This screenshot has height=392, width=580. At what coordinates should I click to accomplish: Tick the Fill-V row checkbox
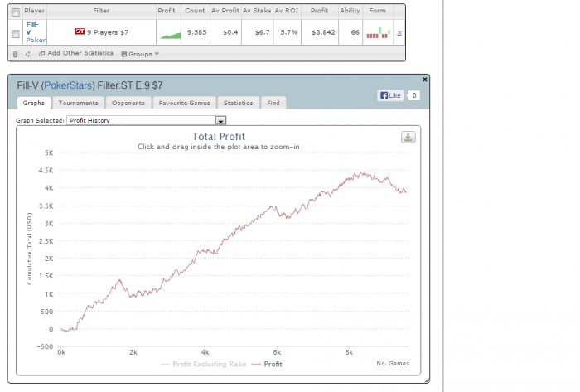point(15,34)
